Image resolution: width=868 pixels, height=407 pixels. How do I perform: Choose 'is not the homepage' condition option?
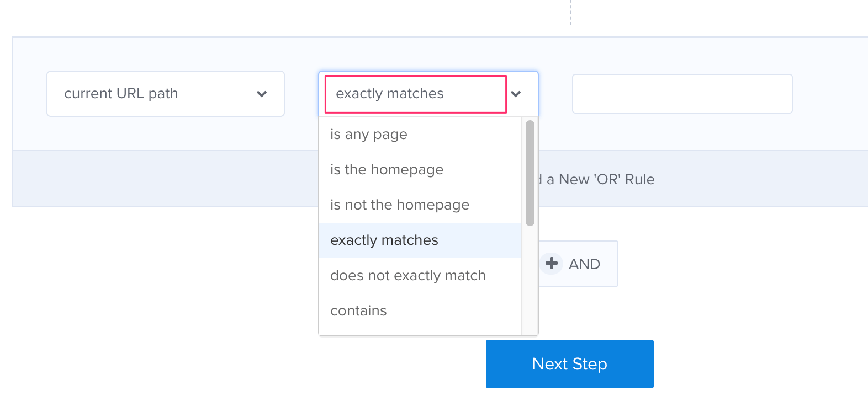(x=400, y=205)
